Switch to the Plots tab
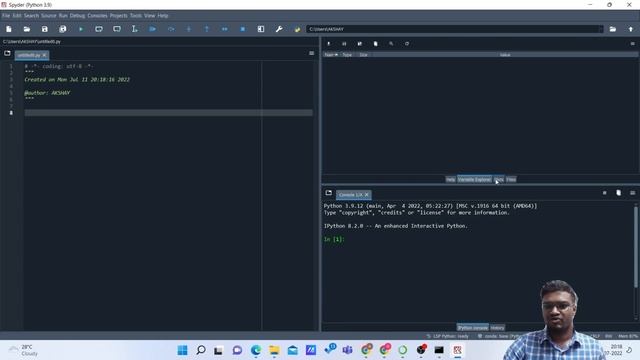Image resolution: width=640 pixels, height=360 pixels. coord(499,180)
